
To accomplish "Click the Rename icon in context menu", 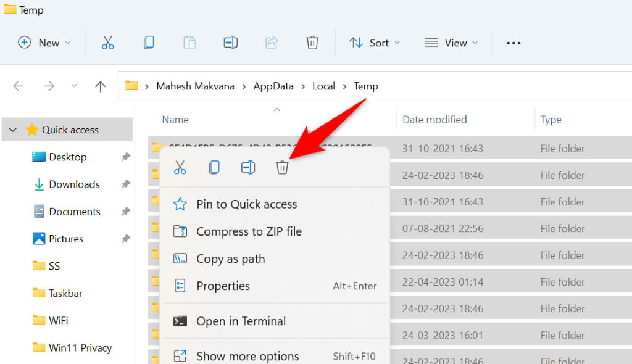I will coord(248,167).
